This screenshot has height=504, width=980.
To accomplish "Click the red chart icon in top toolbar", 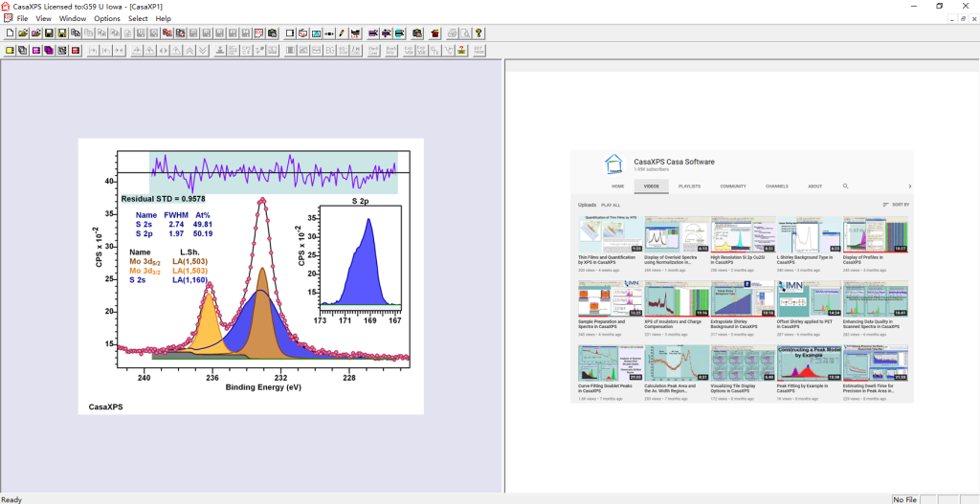I will pos(258,33).
